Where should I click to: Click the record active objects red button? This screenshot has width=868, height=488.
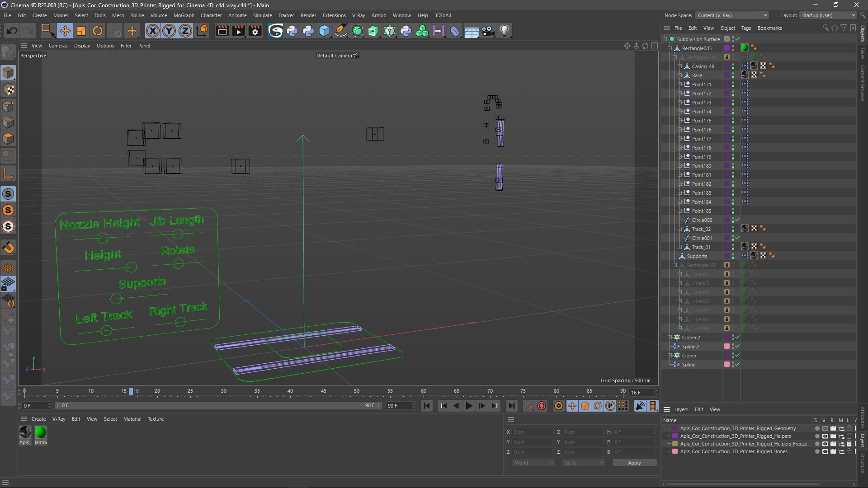point(528,406)
